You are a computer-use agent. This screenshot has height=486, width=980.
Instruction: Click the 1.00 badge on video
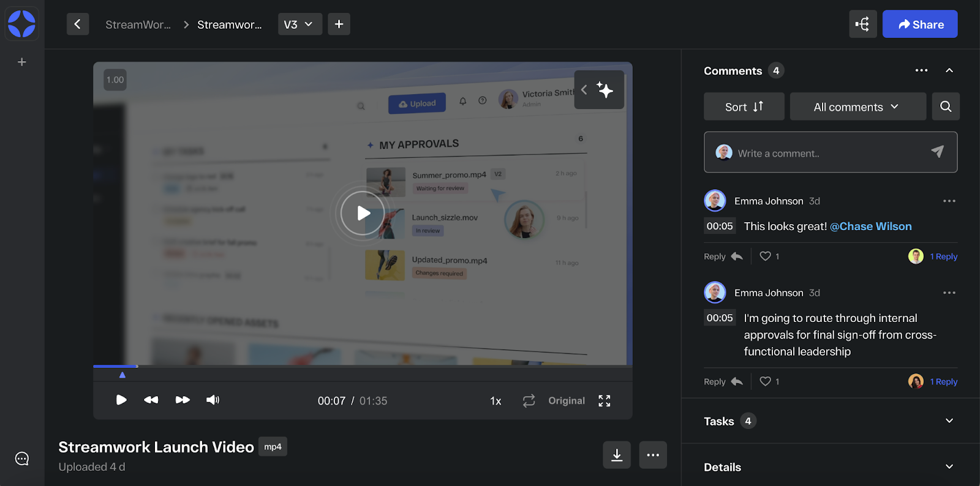coord(115,80)
